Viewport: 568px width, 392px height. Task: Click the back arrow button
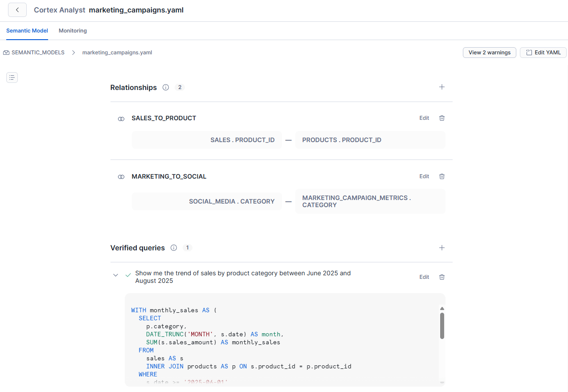[x=17, y=10]
